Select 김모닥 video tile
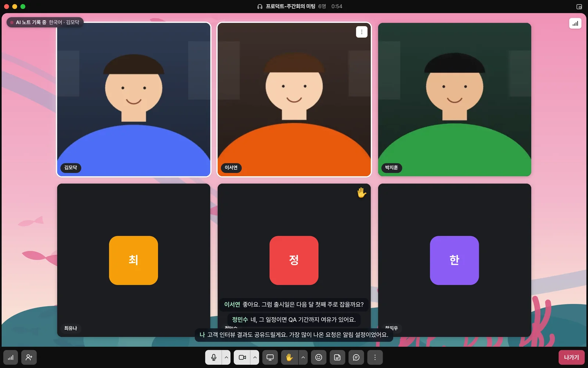 point(134,99)
